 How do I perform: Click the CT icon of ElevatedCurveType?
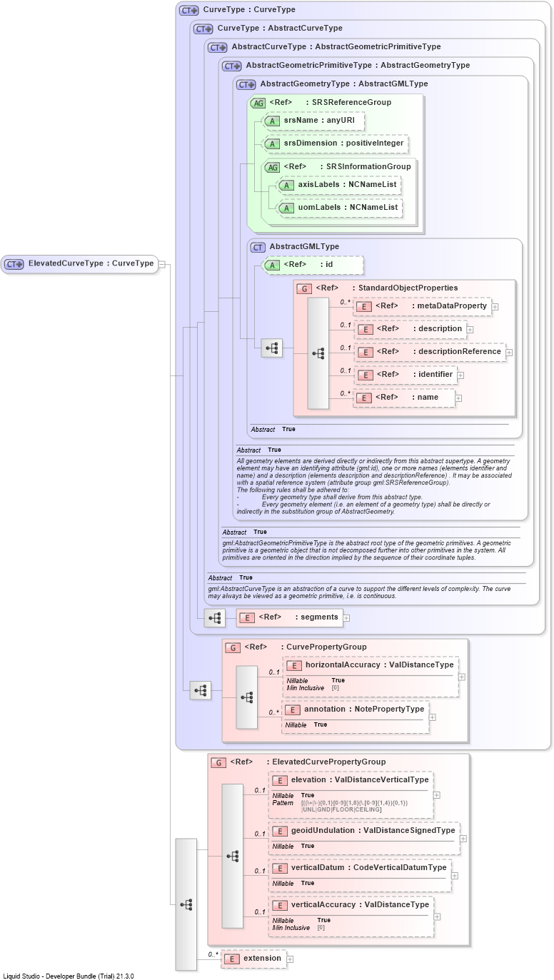(14, 263)
